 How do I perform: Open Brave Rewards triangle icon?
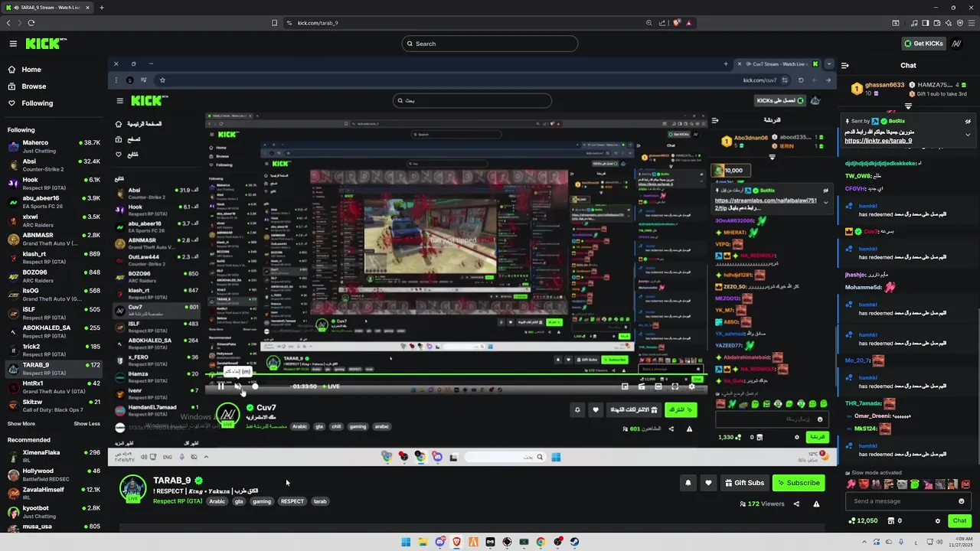pos(689,23)
